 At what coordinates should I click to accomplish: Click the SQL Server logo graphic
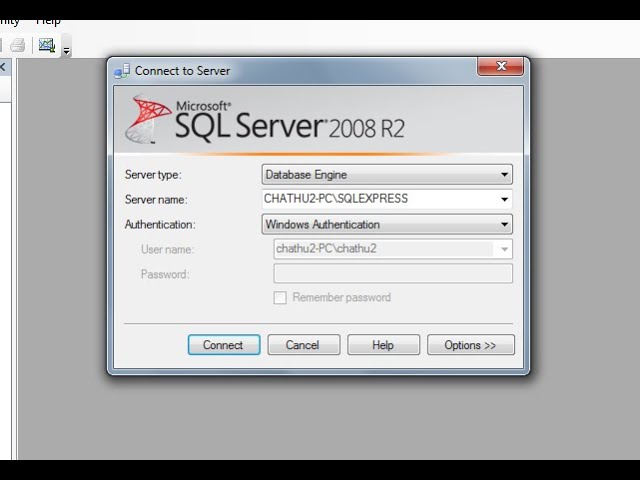(148, 119)
